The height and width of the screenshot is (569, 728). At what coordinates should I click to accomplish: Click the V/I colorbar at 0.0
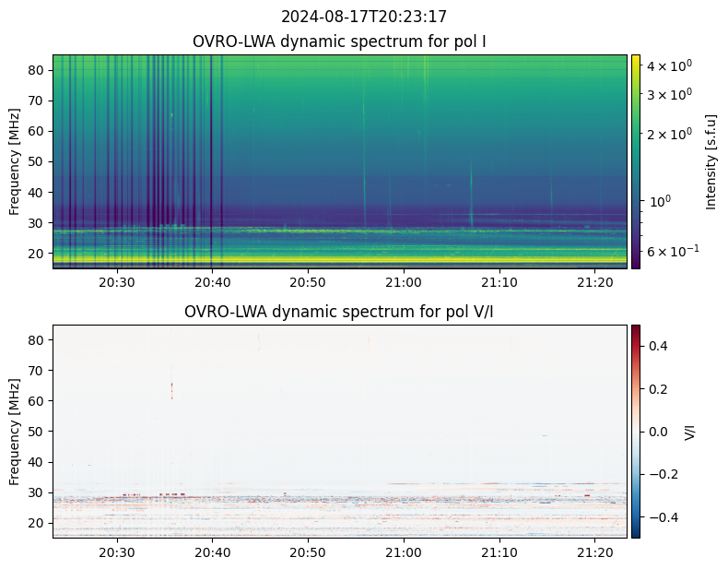[636, 432]
